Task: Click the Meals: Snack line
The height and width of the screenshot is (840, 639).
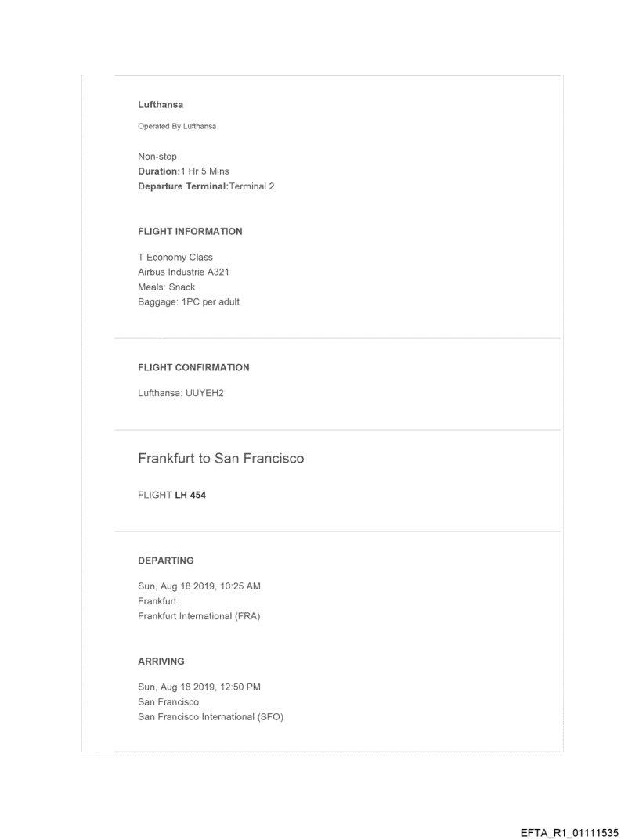Action: click(167, 287)
